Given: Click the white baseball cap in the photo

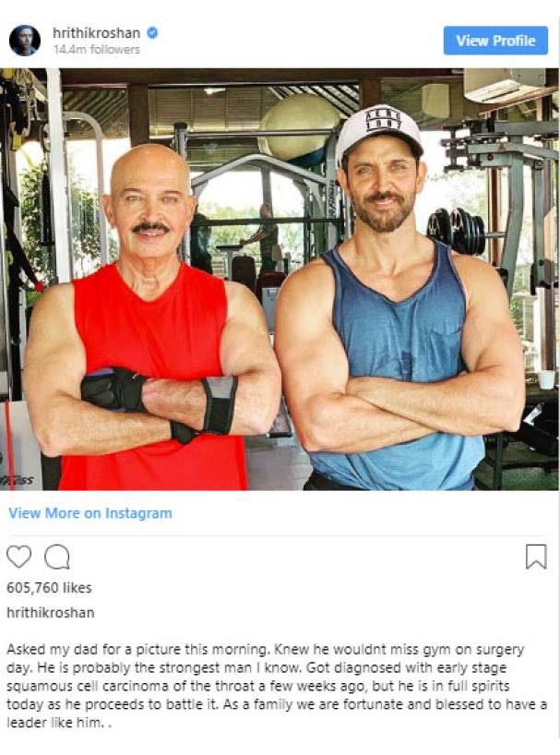Looking at the screenshot, I should pos(378,131).
